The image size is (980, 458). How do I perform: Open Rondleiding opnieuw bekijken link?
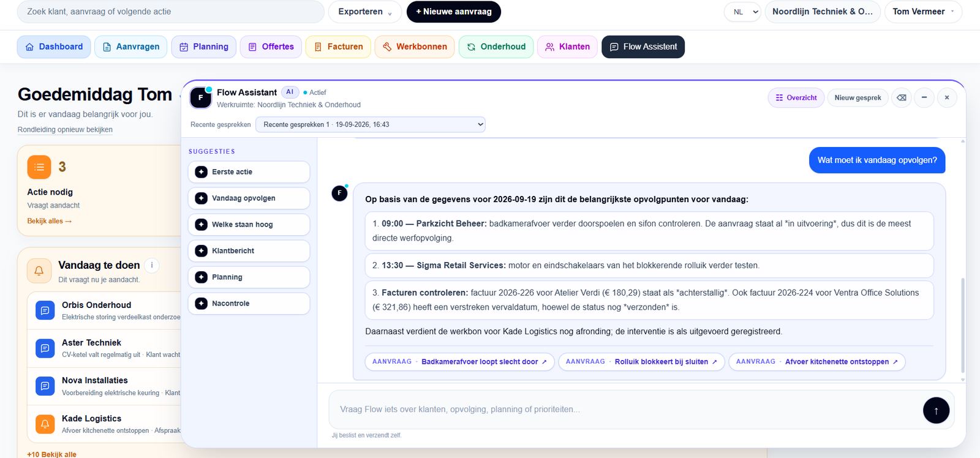pos(65,130)
